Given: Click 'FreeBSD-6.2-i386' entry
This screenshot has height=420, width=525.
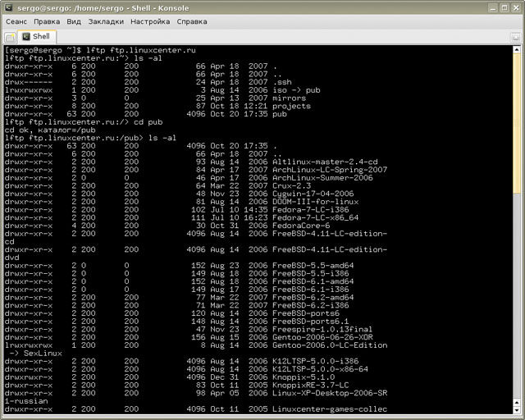Looking at the screenshot, I should [311, 305].
